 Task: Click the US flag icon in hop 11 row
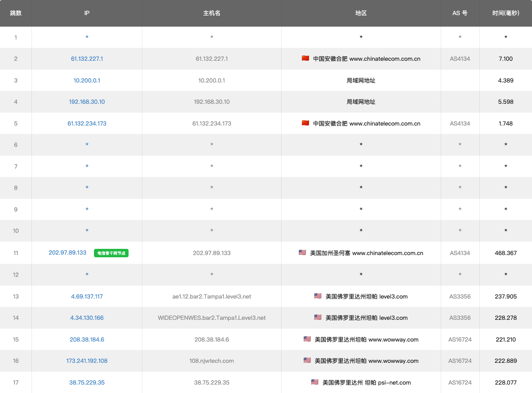[x=302, y=252]
